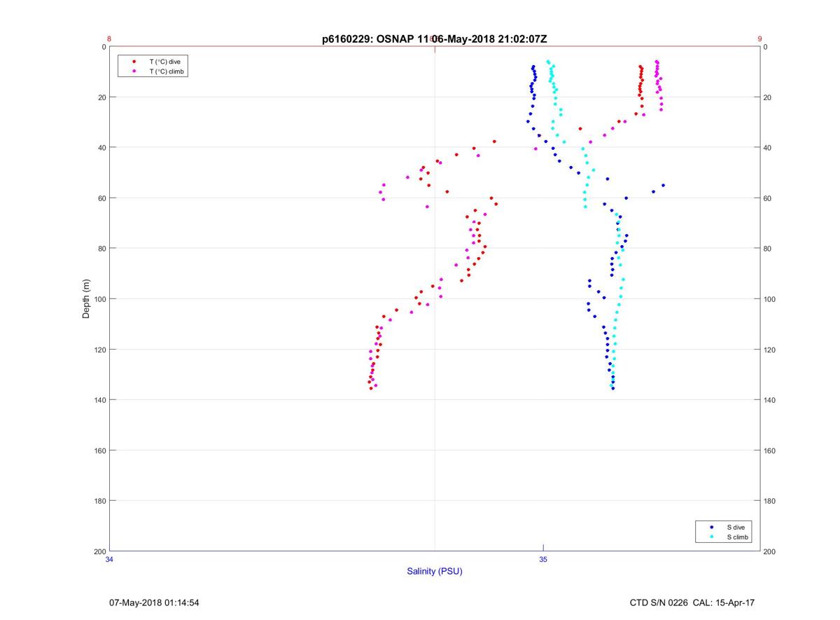
Task: Click the blue dot marker for S dive legend
Action: pyautogui.click(x=712, y=527)
